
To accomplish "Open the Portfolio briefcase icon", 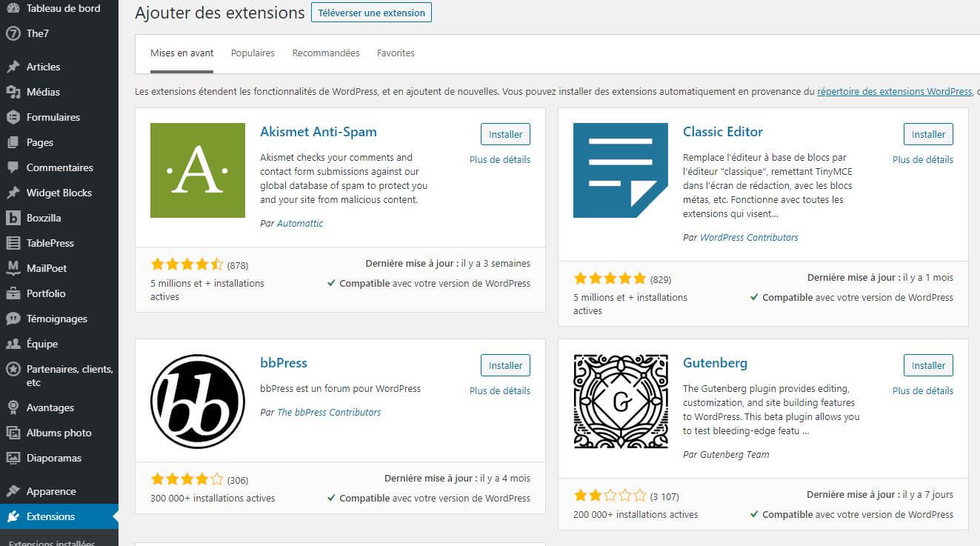I will click(x=13, y=293).
